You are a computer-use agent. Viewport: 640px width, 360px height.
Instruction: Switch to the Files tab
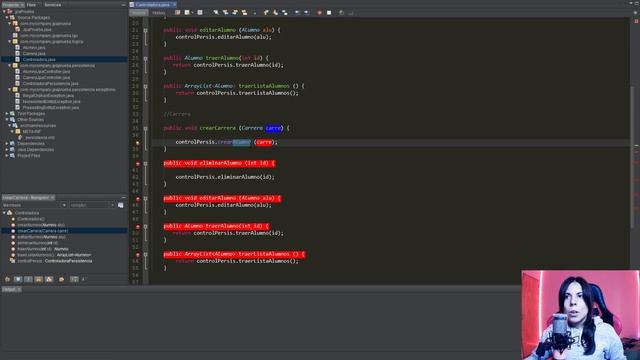click(x=31, y=4)
